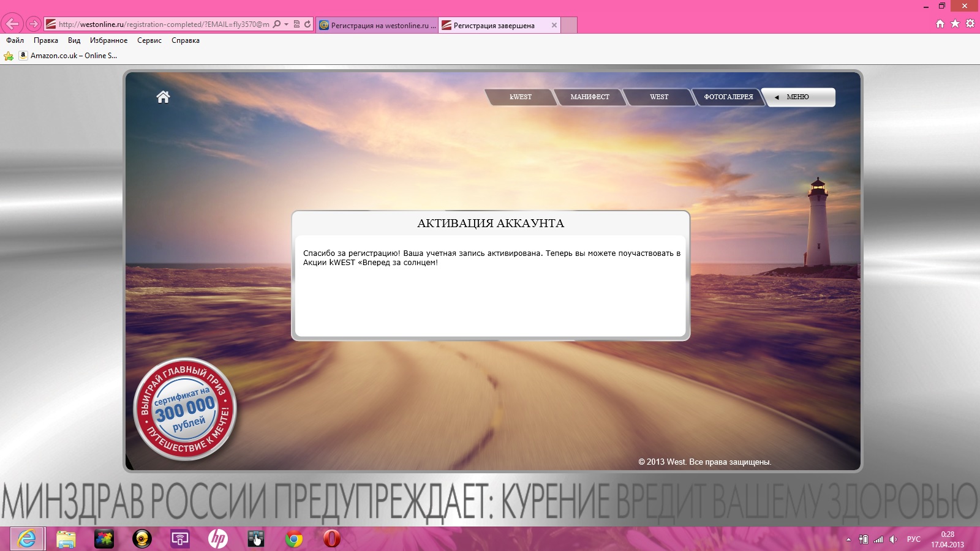Refresh the page with the reload icon
This screenshot has width=980, height=551.
click(307, 24)
